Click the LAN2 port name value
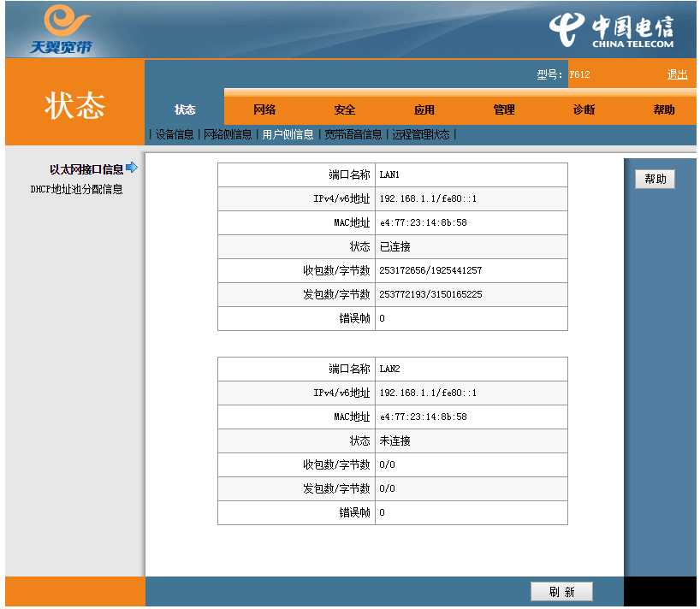This screenshot has height=609, width=700. (389, 369)
